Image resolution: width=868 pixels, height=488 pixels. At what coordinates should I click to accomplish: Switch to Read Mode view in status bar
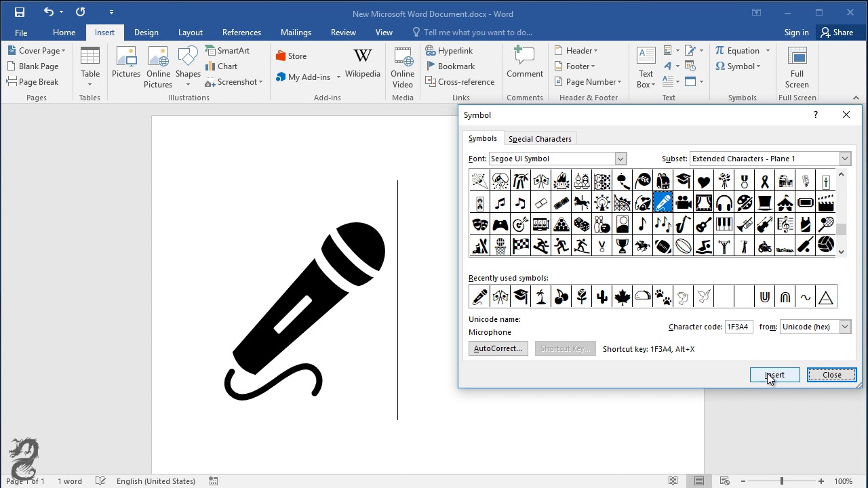(673, 481)
